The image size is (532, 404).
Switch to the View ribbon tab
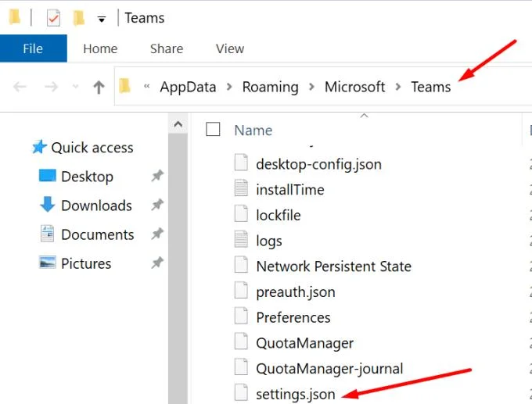(230, 48)
